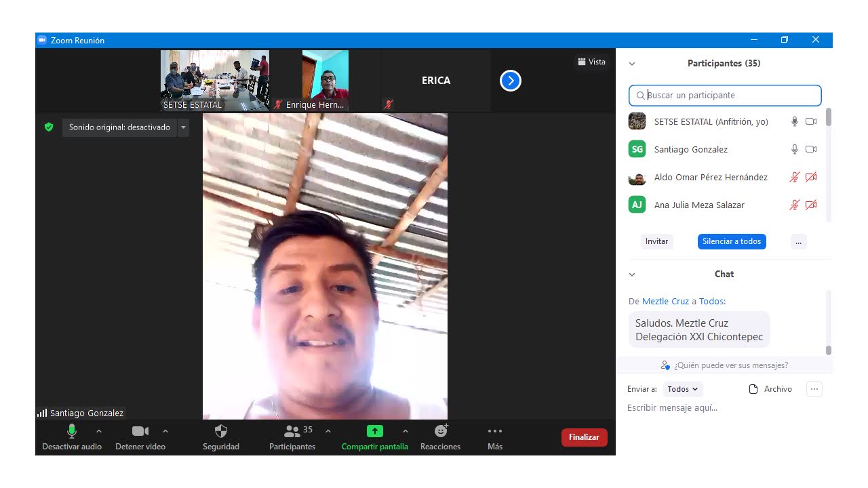The width and height of the screenshot is (868, 488).
Task: Open Seguridad shield menu
Action: click(x=221, y=437)
